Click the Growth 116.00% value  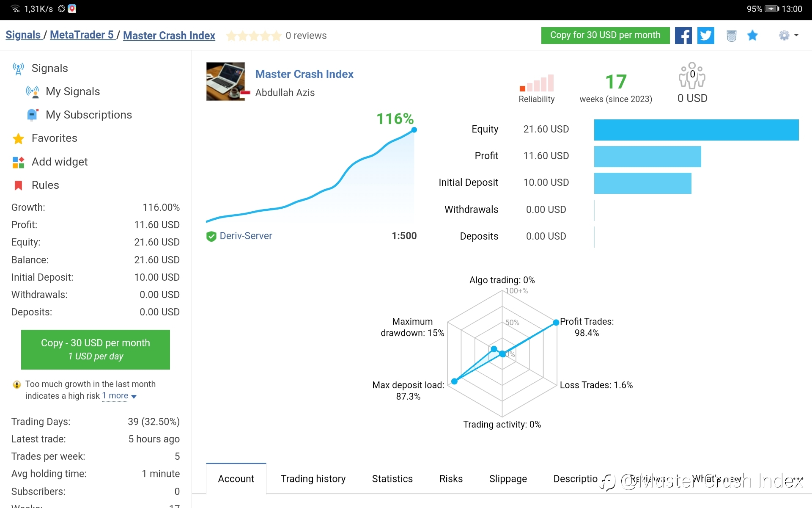tap(161, 207)
